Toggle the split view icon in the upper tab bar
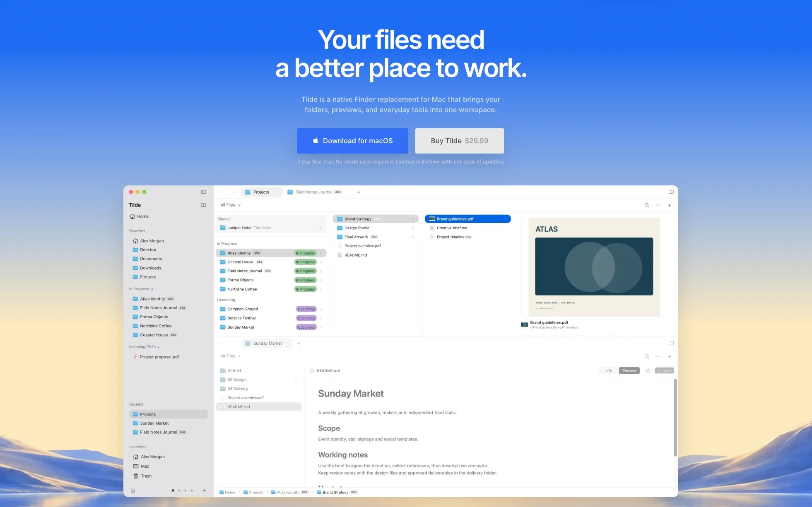 pos(671,192)
